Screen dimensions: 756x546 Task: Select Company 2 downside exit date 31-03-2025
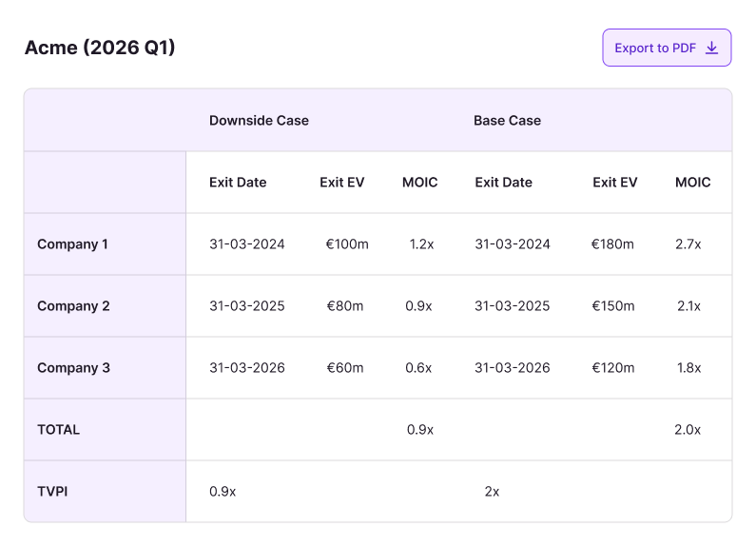pyautogui.click(x=247, y=306)
